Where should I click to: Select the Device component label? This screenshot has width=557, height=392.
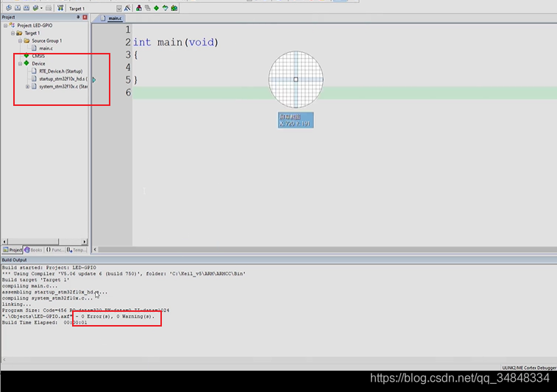pyautogui.click(x=38, y=63)
